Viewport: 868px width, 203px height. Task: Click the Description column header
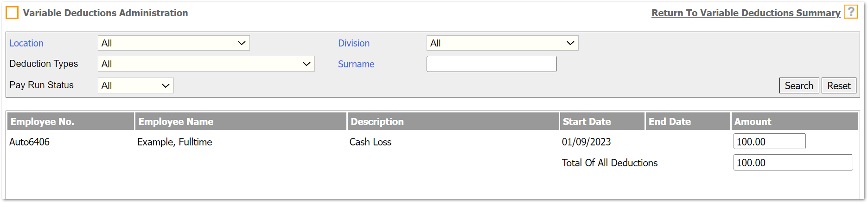point(377,122)
